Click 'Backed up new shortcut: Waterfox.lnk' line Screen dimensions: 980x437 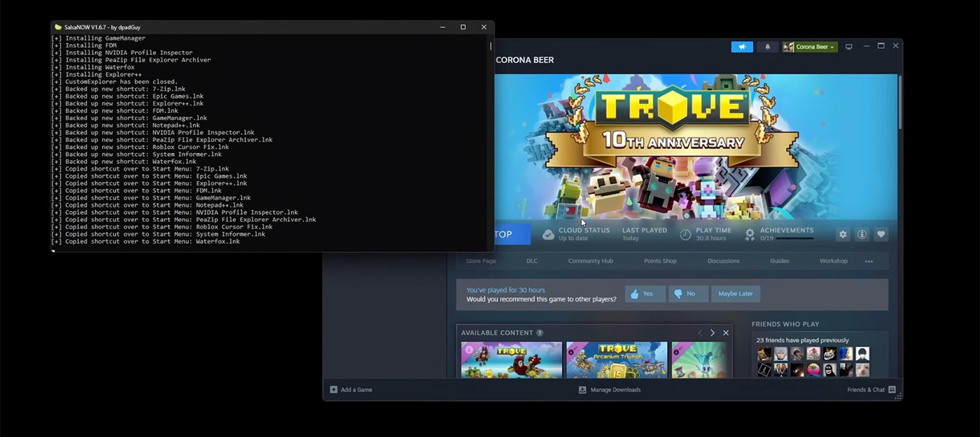click(x=124, y=162)
